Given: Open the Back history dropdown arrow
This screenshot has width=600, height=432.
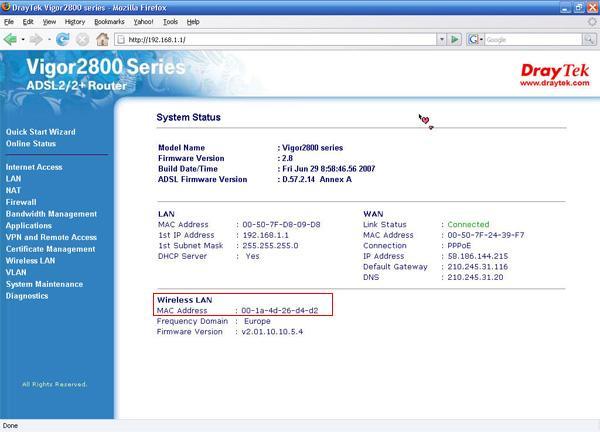Looking at the screenshot, I should point(23,39).
